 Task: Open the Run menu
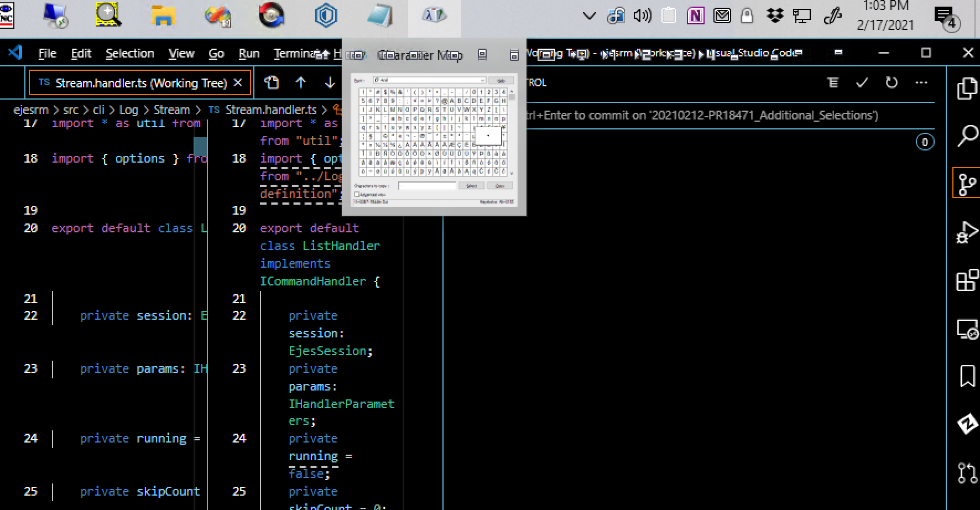point(248,54)
